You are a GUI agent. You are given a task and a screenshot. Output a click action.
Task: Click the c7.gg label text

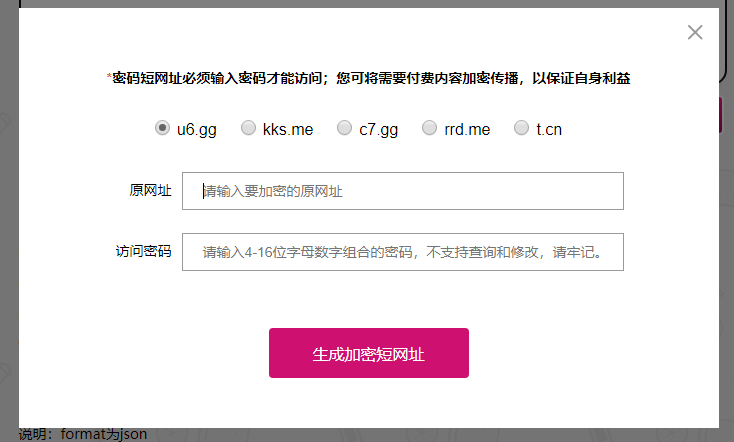coord(378,130)
